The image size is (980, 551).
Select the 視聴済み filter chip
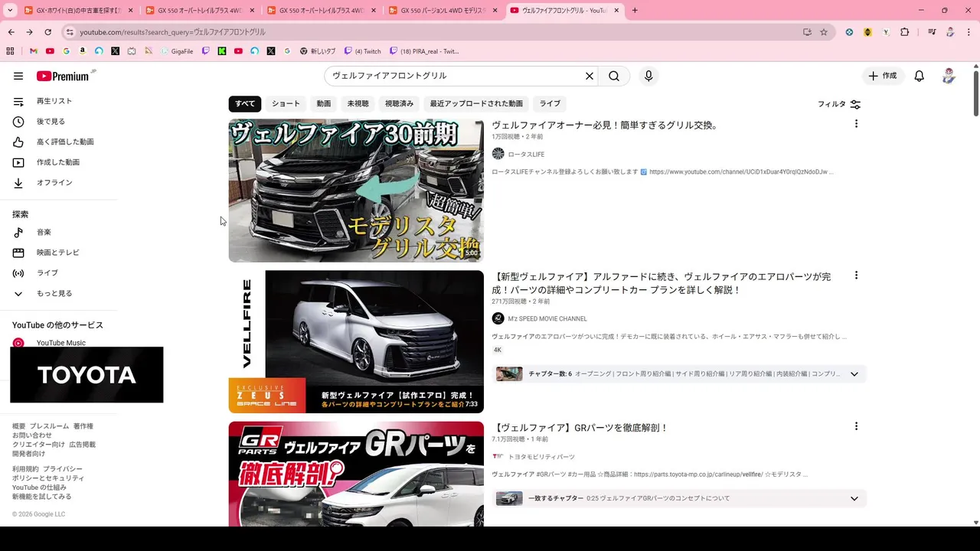coord(399,103)
